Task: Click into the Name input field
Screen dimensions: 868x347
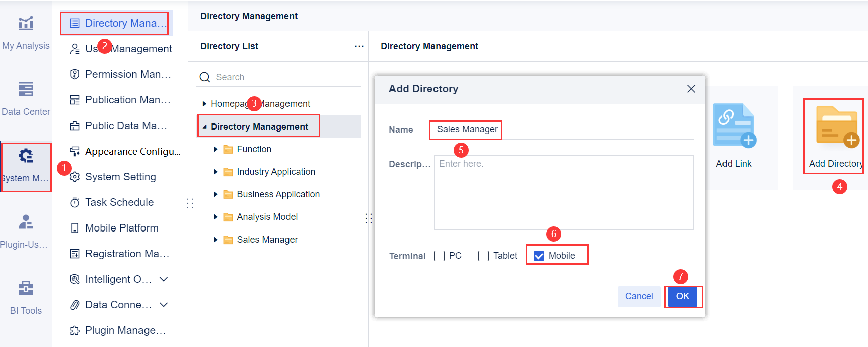Action: pos(564,130)
